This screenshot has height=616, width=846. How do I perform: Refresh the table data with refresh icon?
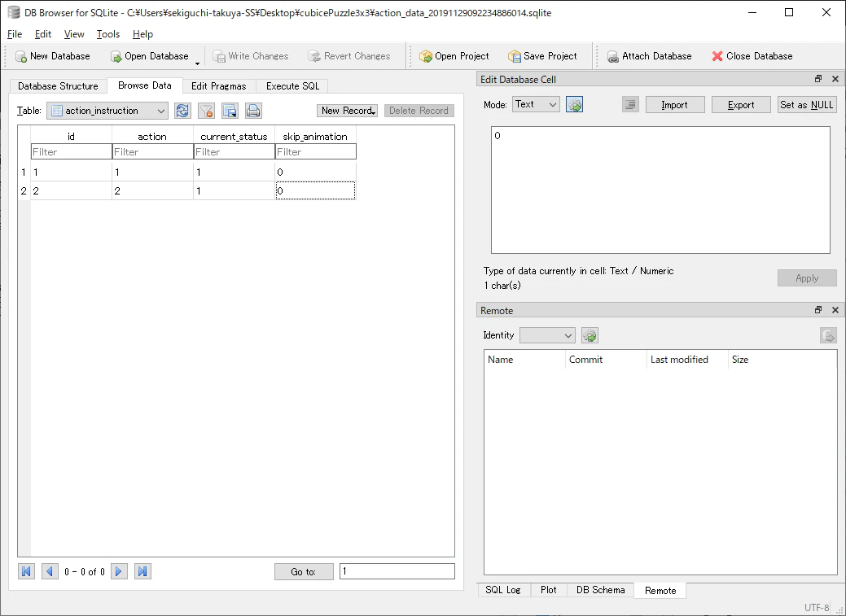tap(182, 111)
